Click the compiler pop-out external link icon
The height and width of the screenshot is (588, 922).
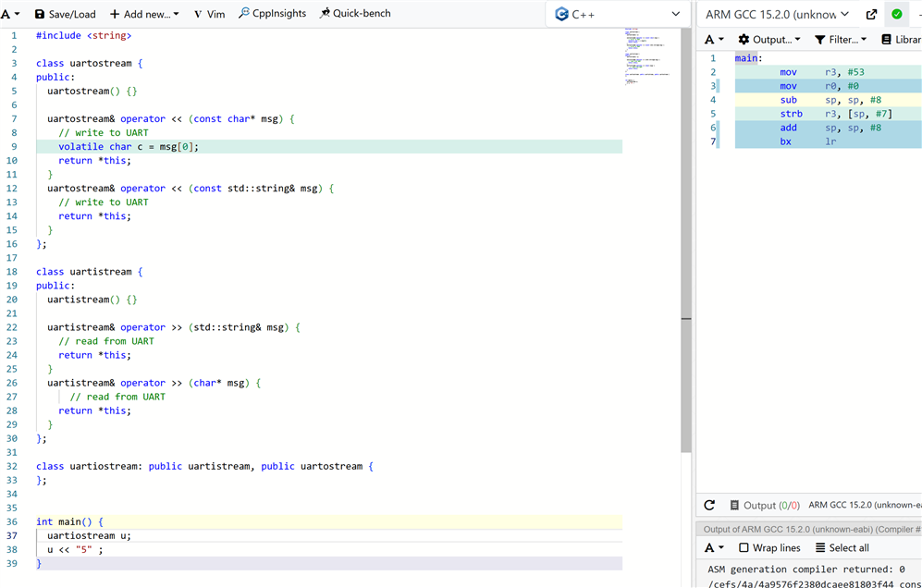tap(871, 14)
